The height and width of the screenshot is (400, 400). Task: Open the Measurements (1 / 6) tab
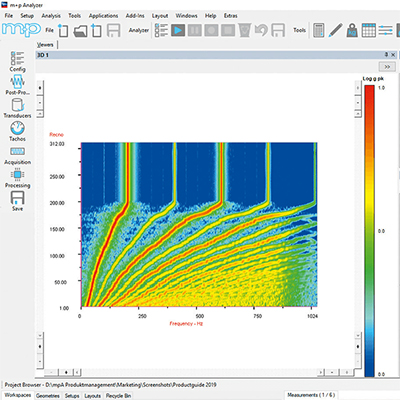pos(311,395)
